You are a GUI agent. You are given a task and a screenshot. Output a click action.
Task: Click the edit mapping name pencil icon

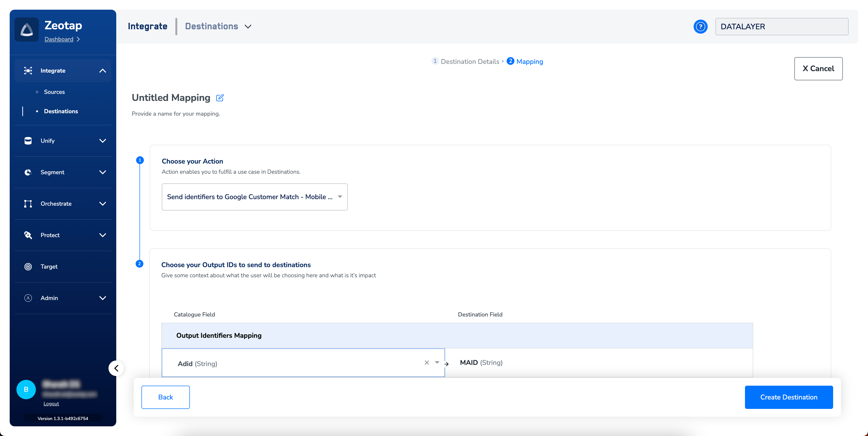tap(220, 98)
